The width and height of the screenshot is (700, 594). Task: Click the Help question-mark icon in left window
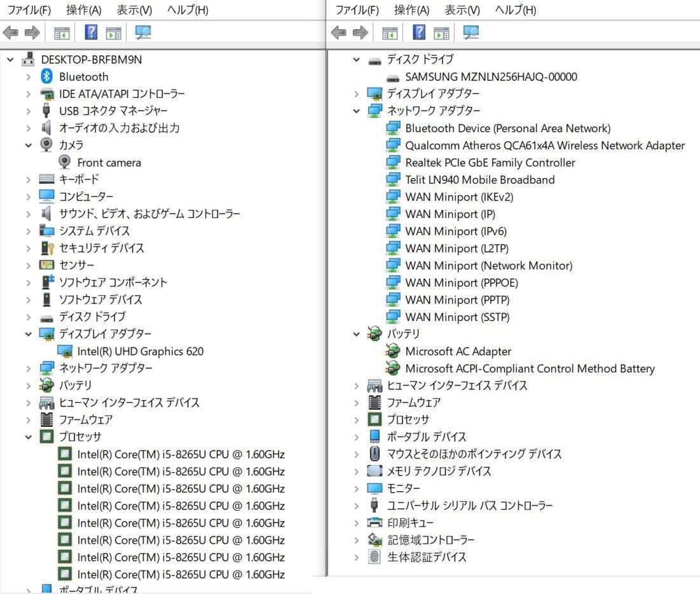pos(91,32)
